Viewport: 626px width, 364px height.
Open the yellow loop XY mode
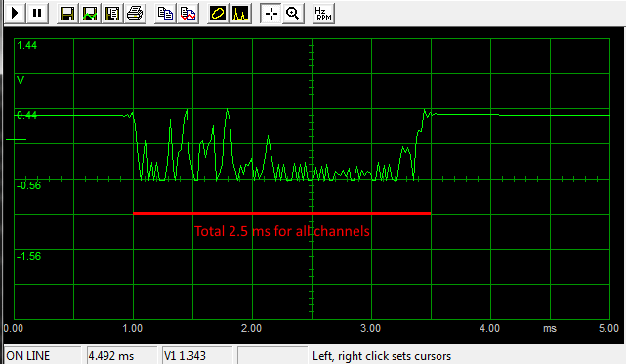point(218,13)
